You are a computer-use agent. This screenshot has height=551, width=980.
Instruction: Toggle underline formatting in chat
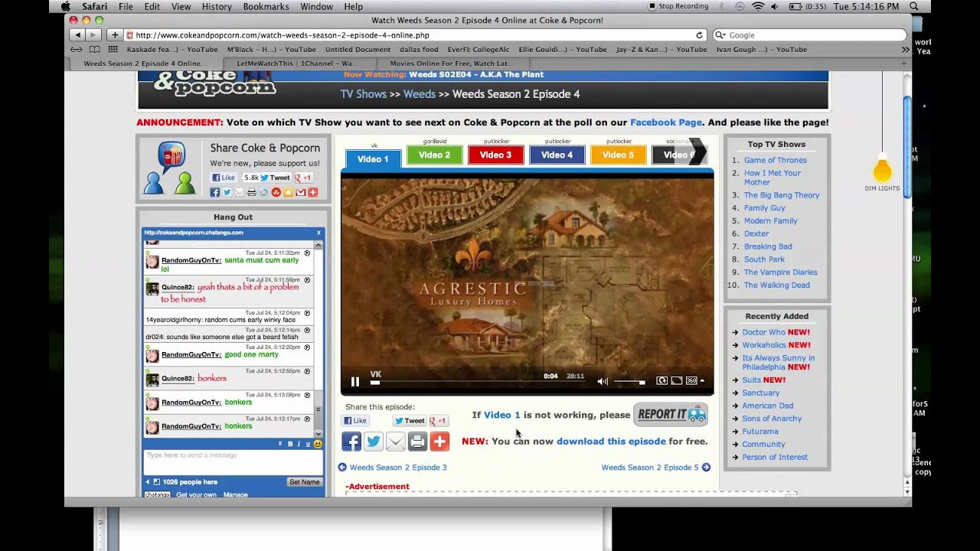coord(308,444)
